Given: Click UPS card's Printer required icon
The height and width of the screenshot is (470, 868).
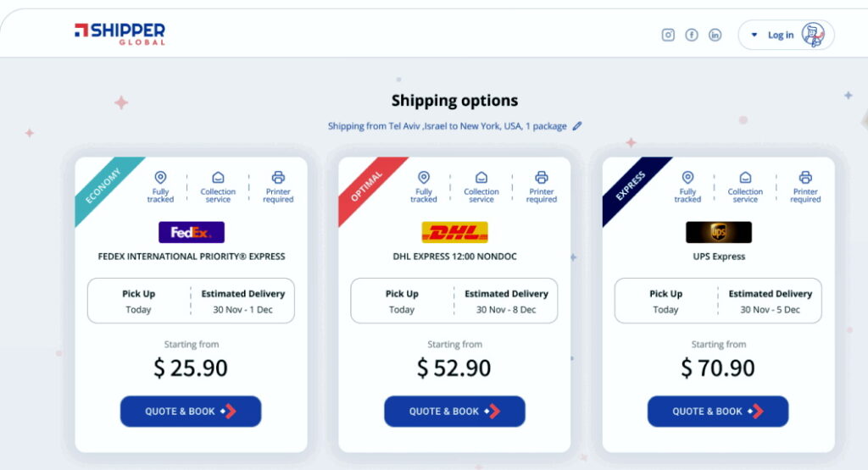Looking at the screenshot, I should [x=805, y=178].
